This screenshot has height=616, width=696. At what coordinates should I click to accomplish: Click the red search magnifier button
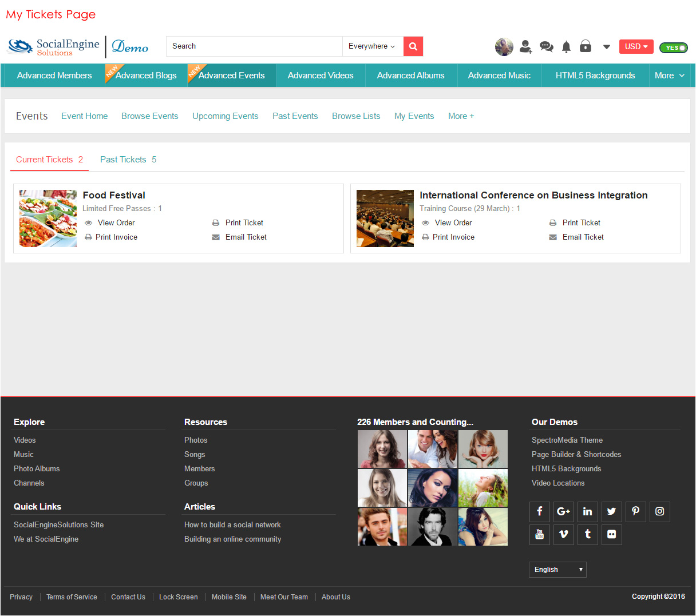click(x=413, y=46)
